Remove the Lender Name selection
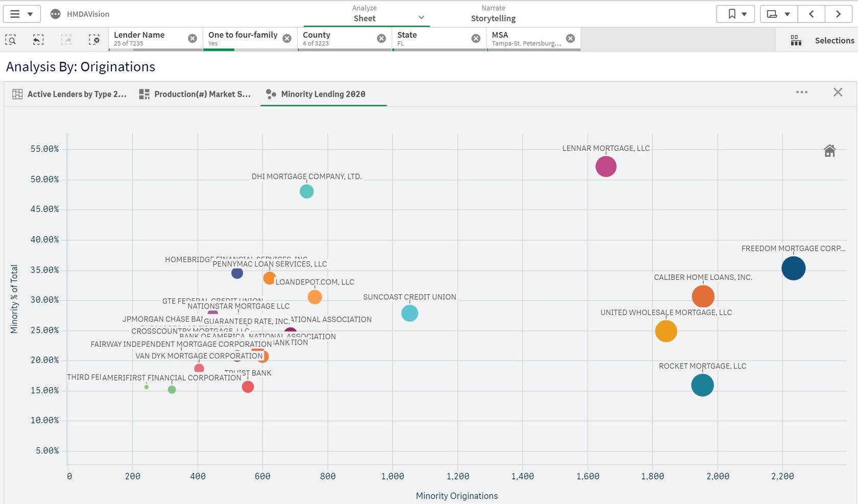Image resolution: width=858 pixels, height=504 pixels. click(193, 38)
